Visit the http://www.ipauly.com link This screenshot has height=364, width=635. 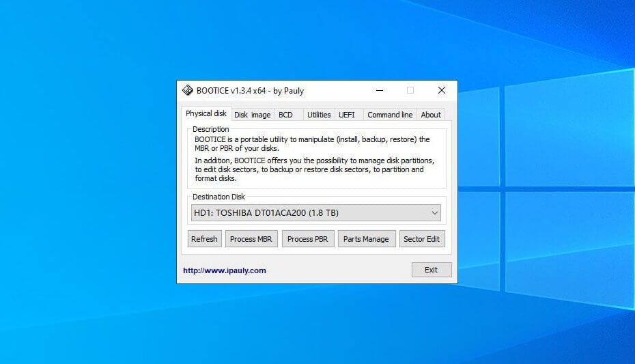[x=225, y=270]
